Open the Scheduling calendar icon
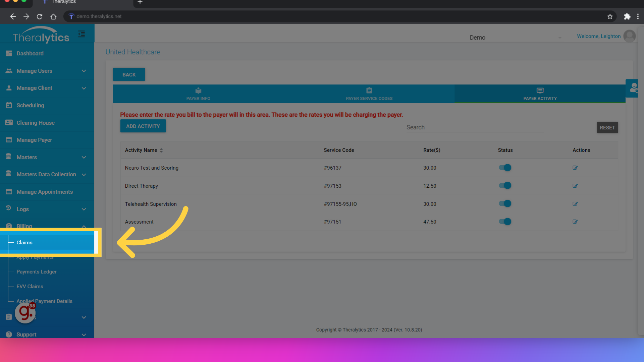This screenshot has width=644, height=362. click(x=9, y=105)
